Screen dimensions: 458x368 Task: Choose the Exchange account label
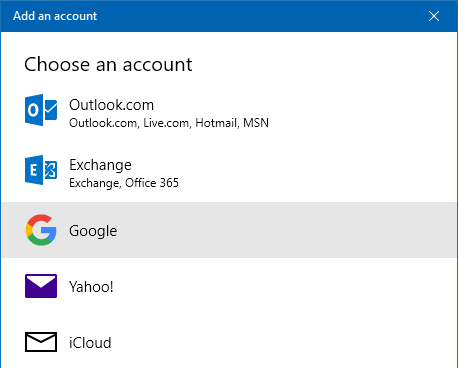(x=100, y=165)
